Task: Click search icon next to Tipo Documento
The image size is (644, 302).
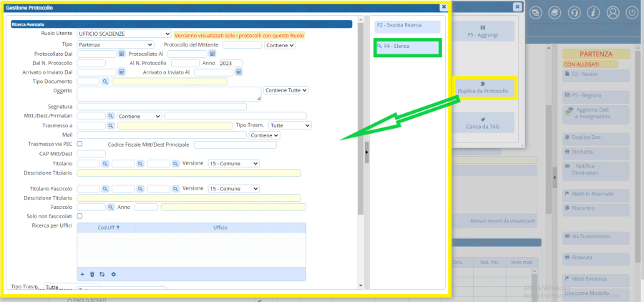Action: point(104,82)
